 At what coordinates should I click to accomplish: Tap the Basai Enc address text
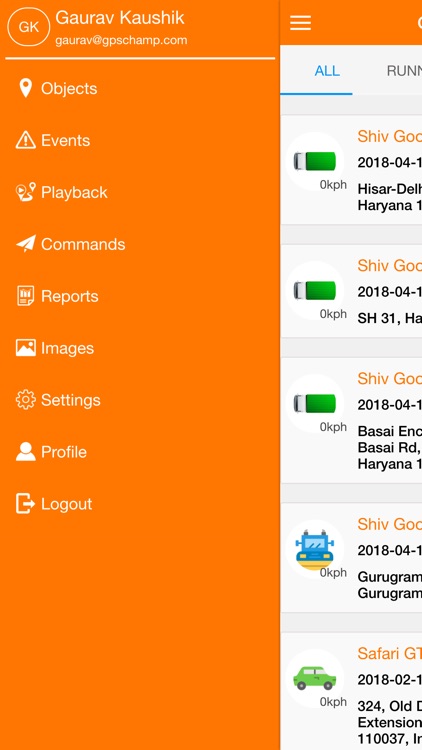[x=389, y=448]
